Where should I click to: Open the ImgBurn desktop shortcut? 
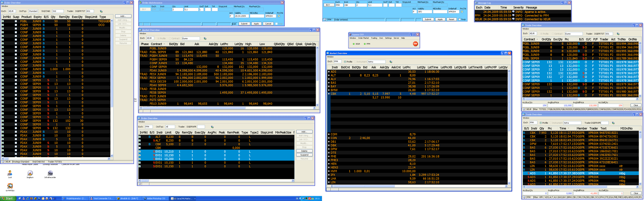click(30, 173)
